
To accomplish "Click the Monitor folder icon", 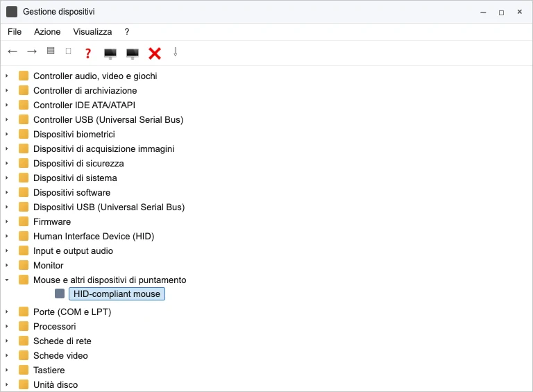I will click(24, 265).
